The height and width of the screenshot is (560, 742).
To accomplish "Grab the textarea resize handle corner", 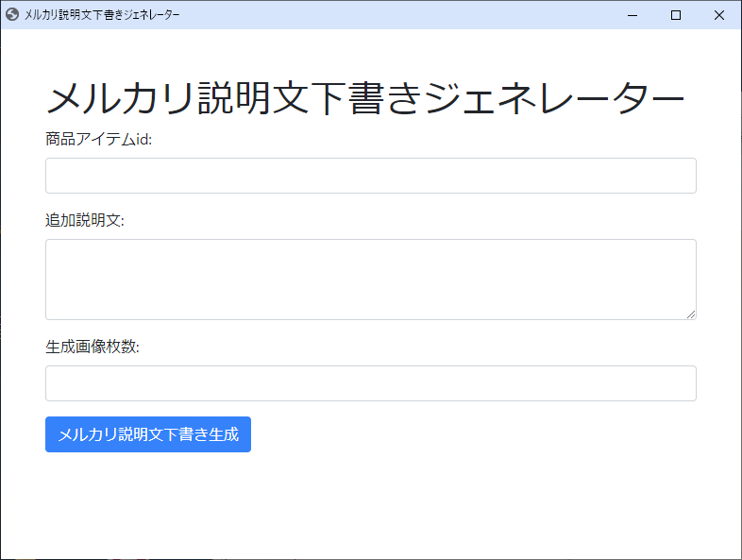I will [x=691, y=314].
